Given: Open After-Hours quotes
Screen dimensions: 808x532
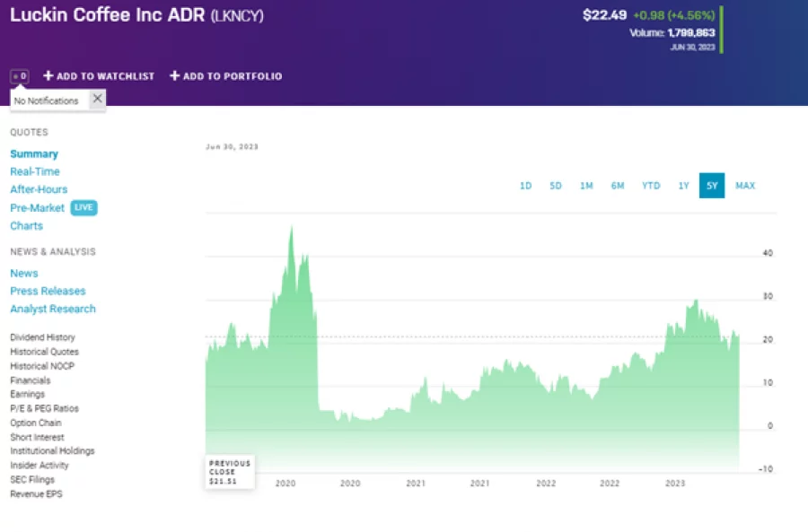Looking at the screenshot, I should (x=39, y=189).
